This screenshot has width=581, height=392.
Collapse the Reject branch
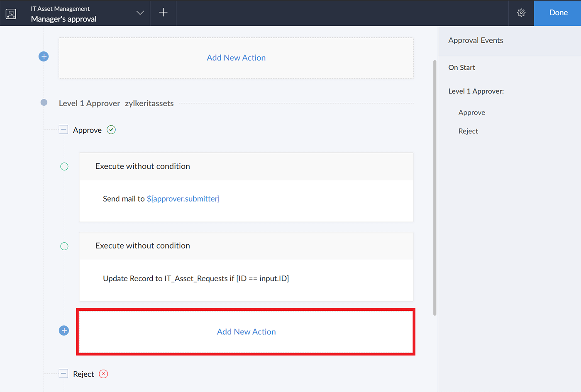click(63, 373)
